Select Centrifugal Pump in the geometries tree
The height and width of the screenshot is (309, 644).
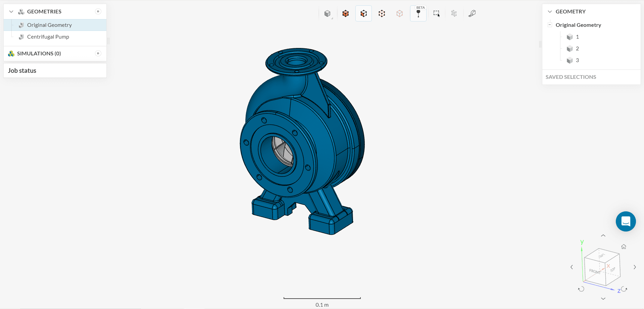click(48, 37)
